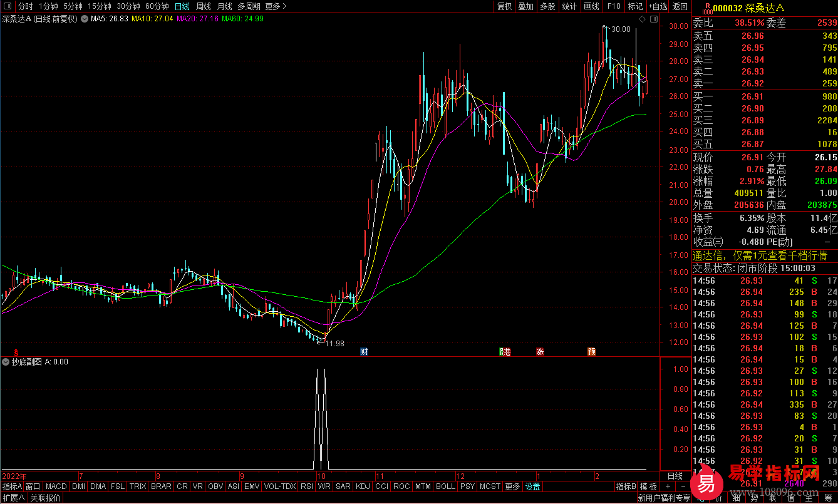Click the R margin-trading icon beside 000032
Image resolution: width=838 pixels, height=504 pixels.
click(707, 7)
